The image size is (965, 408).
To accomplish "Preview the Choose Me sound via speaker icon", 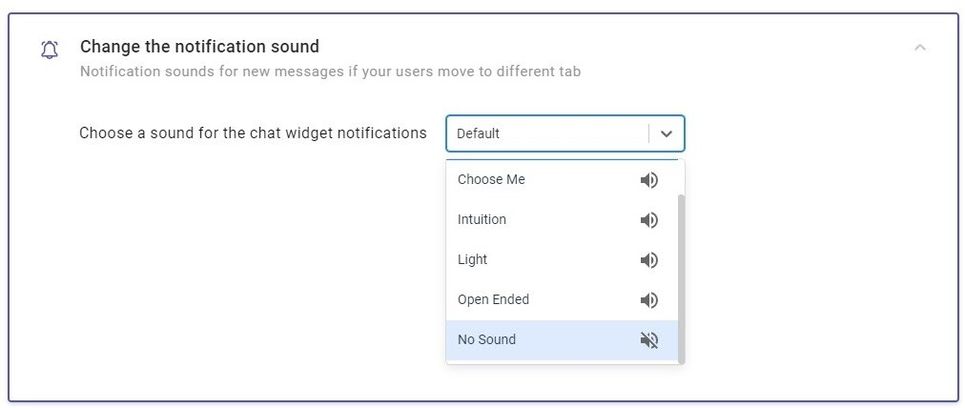I will (649, 180).
